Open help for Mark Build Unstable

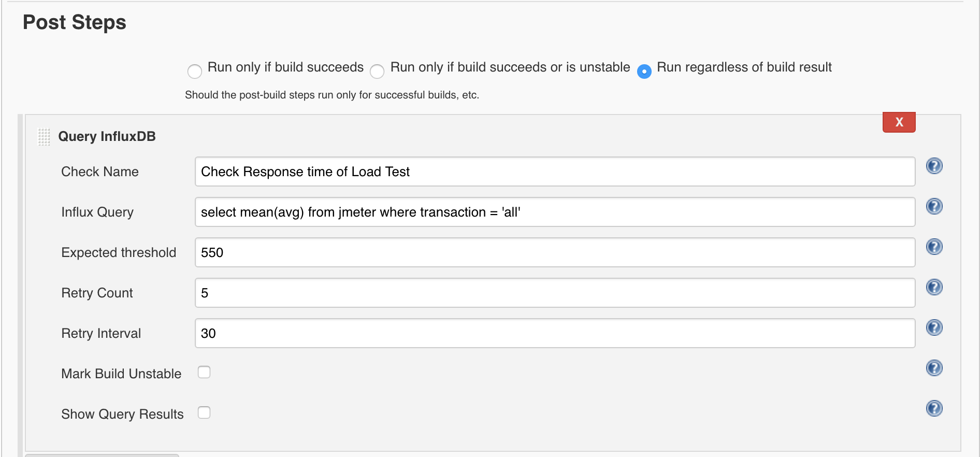pos(934,368)
